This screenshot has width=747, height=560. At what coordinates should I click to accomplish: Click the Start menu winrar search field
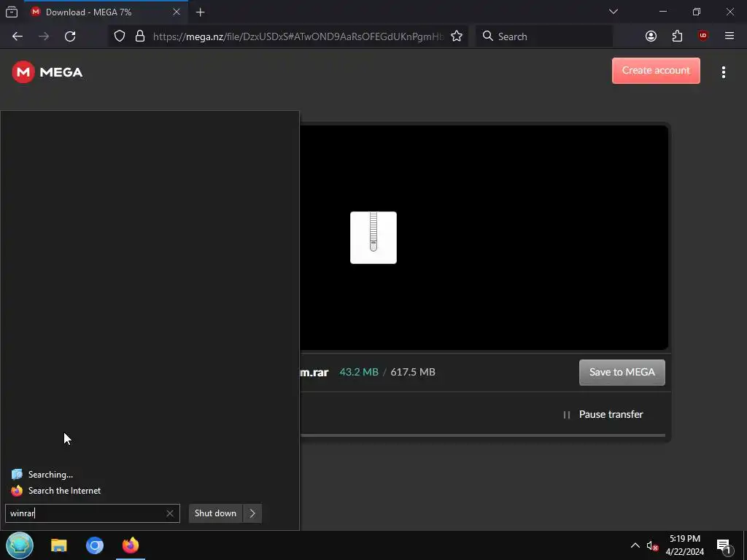93,513
